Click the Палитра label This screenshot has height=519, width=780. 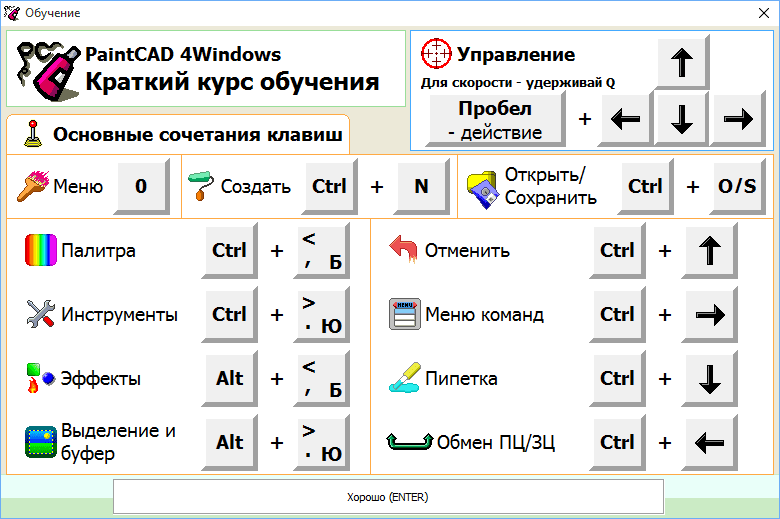tap(98, 250)
